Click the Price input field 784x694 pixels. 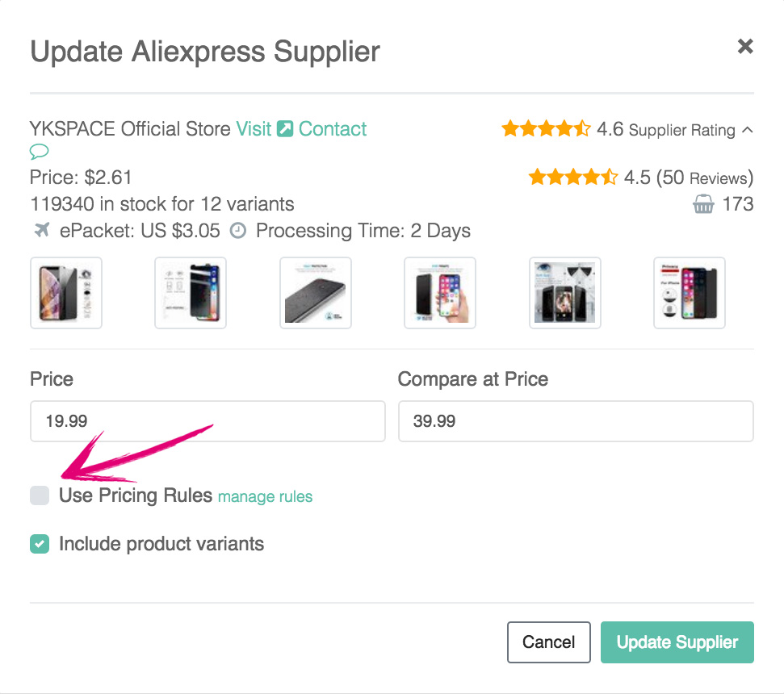point(208,420)
